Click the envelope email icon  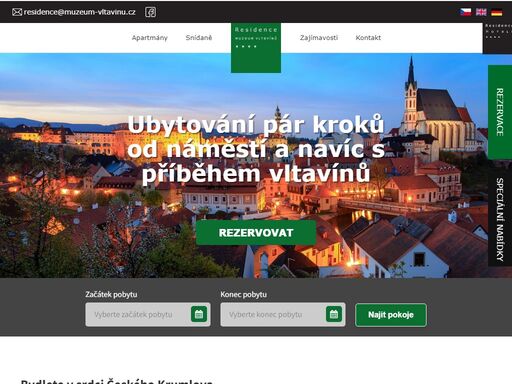coord(17,12)
